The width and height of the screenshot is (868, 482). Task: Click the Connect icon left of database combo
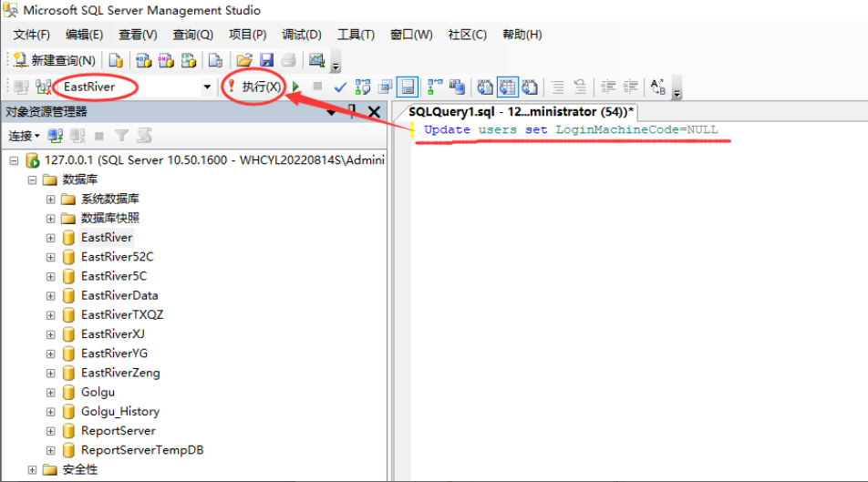pos(21,87)
